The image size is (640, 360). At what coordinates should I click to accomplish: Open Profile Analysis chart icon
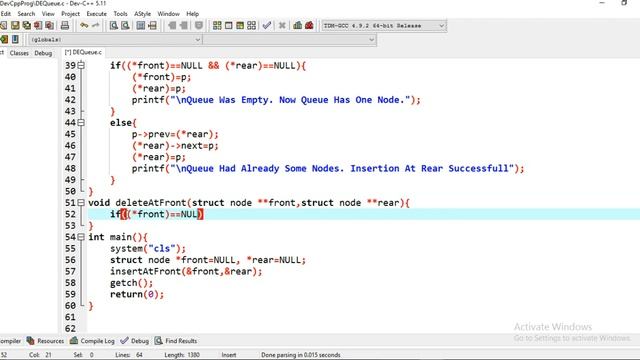click(x=298, y=26)
